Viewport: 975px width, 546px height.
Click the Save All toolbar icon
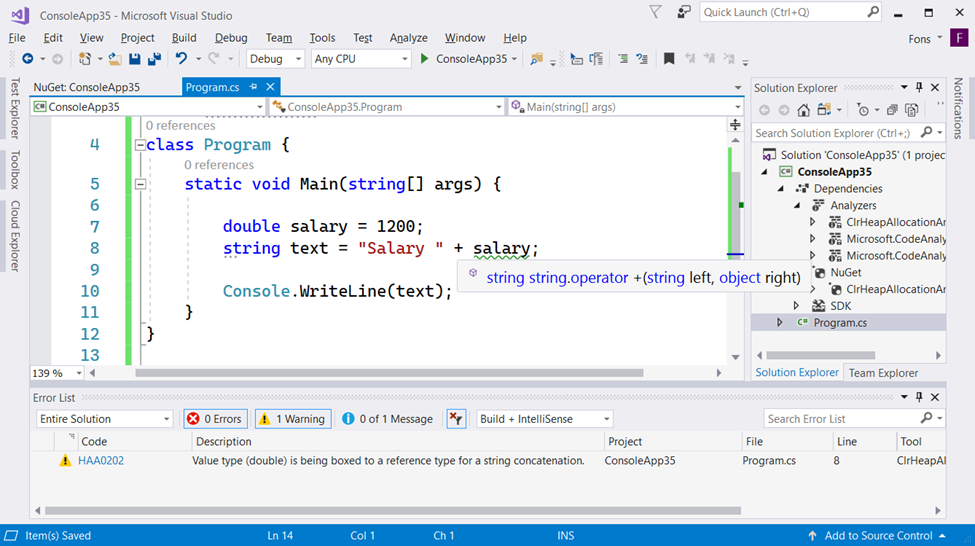(154, 58)
